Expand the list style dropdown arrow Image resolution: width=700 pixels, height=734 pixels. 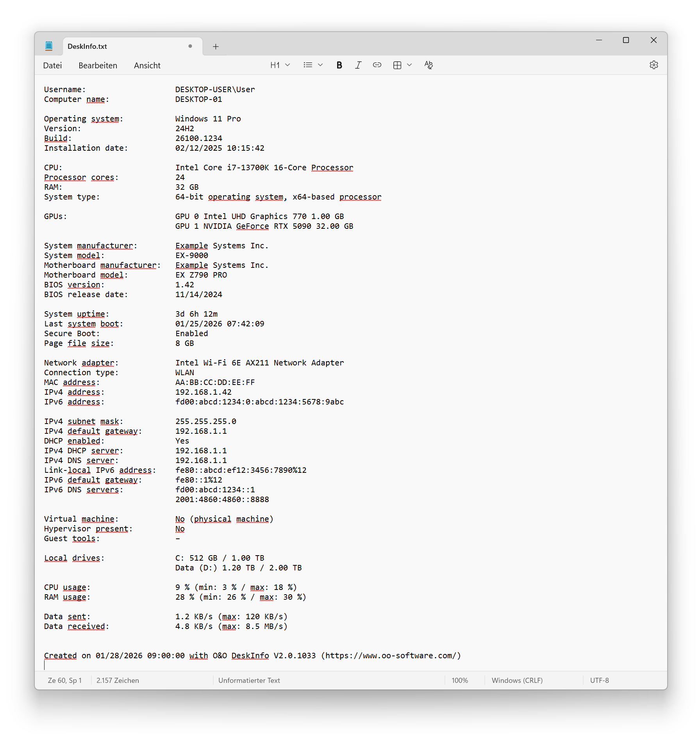(320, 65)
